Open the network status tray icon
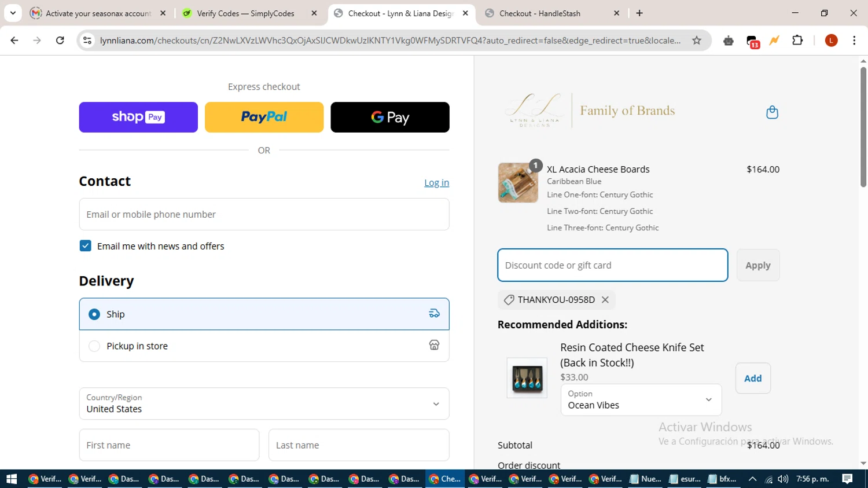Screen dimensions: 868x488 768,479
